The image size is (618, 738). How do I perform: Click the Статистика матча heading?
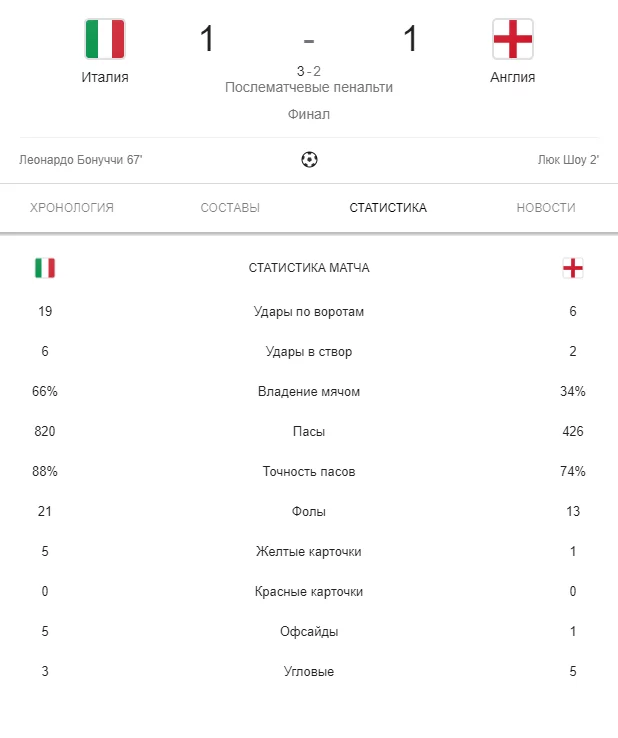click(x=309, y=268)
